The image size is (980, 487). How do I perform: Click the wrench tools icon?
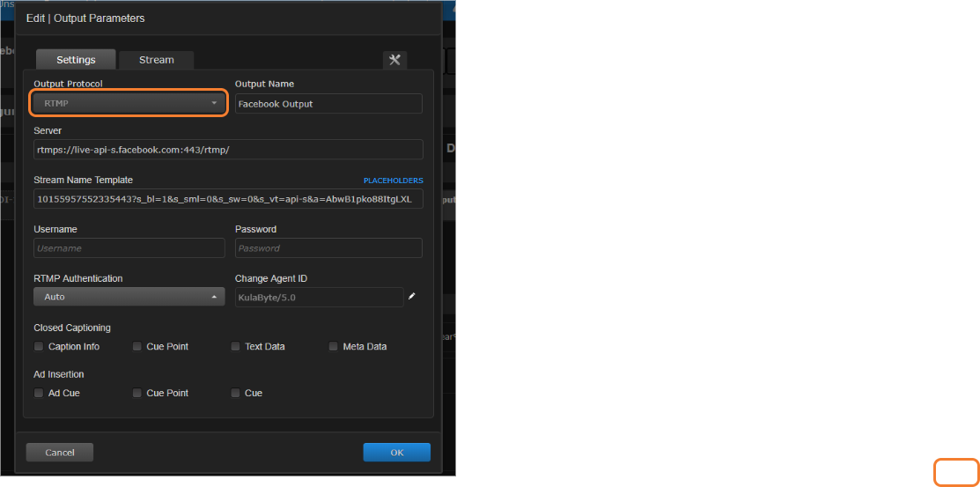[x=394, y=60]
